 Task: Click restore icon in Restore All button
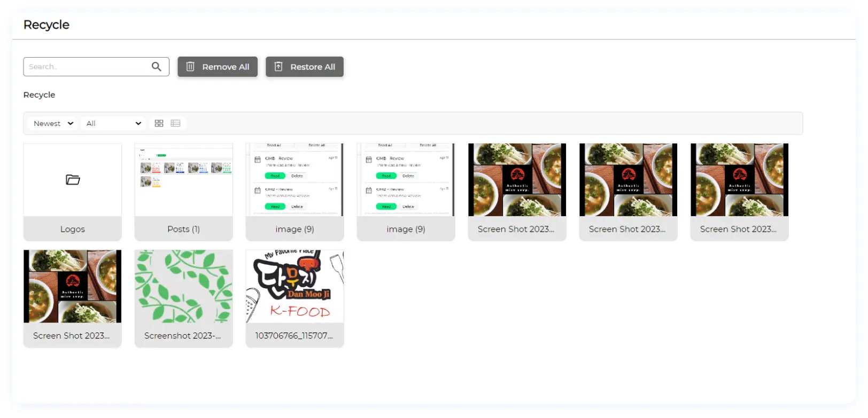pos(278,67)
